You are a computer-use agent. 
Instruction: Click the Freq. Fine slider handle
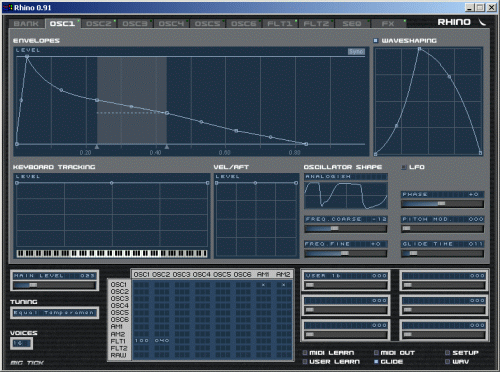[x=345, y=253]
